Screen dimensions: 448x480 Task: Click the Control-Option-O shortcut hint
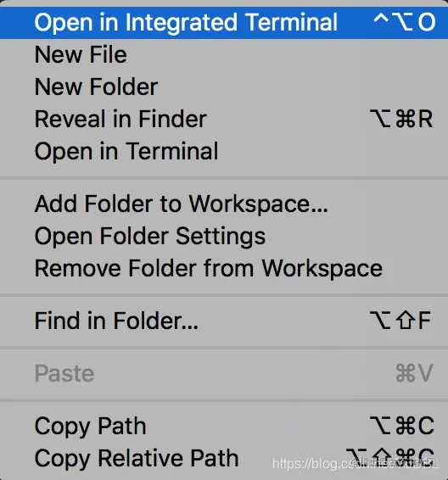(x=405, y=22)
